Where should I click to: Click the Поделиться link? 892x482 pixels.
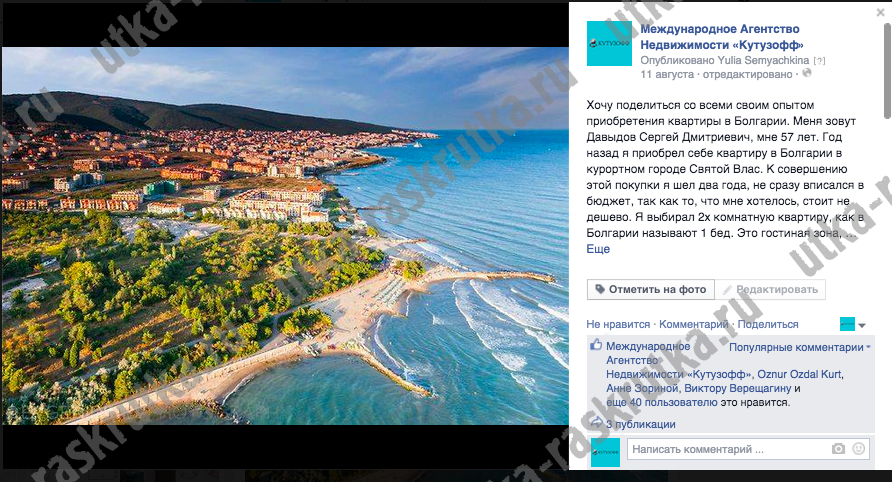[x=768, y=324]
